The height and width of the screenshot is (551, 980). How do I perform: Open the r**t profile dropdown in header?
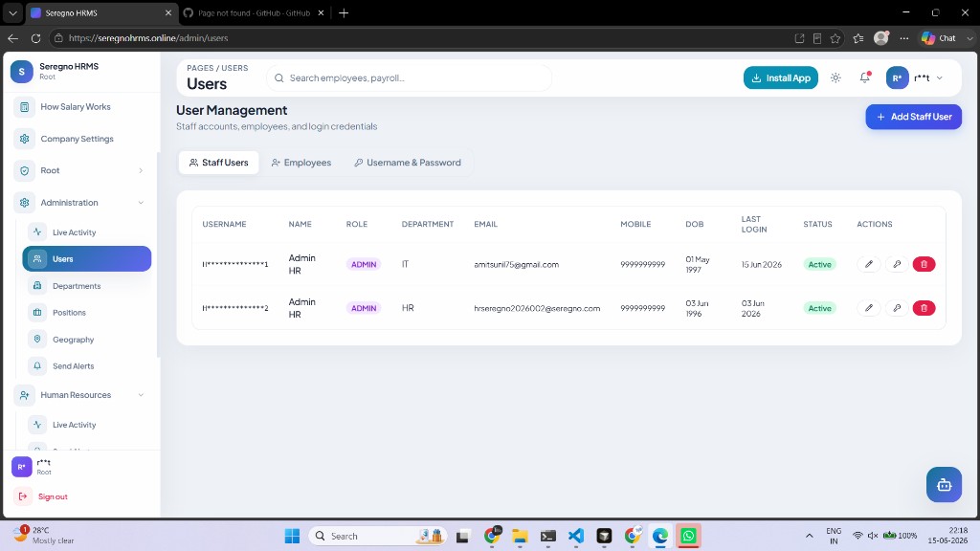point(914,78)
